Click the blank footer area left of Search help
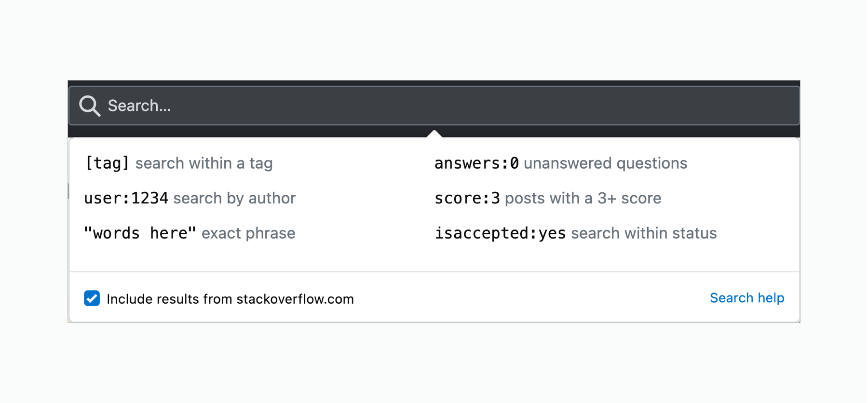Viewport: 868px width, 403px height. [x=530, y=298]
